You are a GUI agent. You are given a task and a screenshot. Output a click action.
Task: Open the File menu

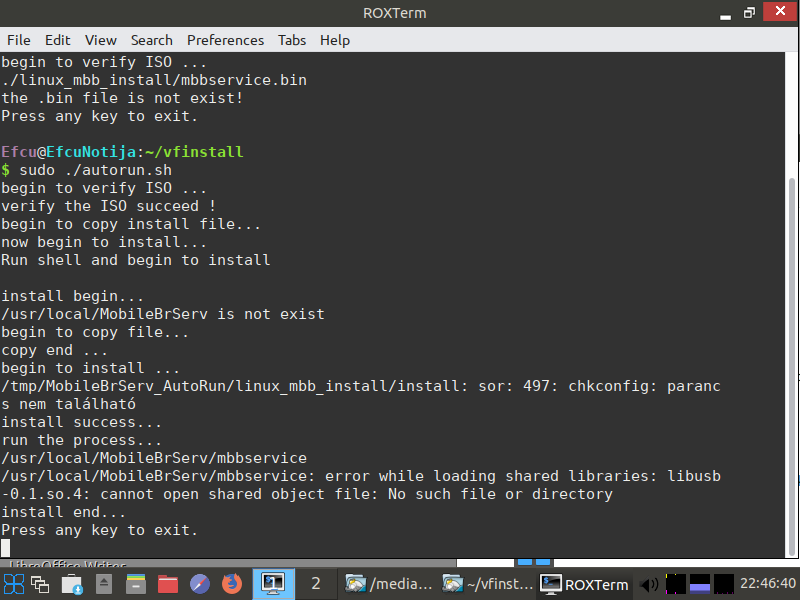(19, 40)
